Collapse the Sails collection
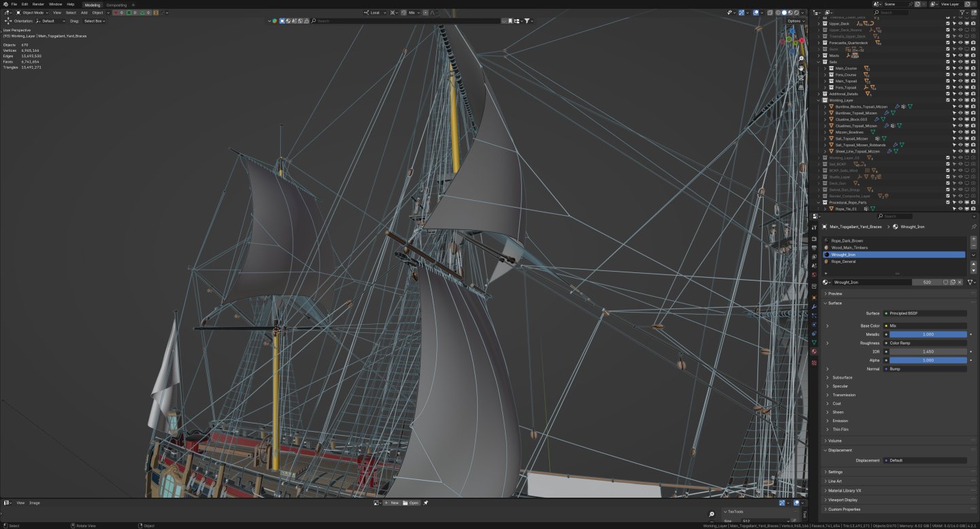 click(x=819, y=62)
